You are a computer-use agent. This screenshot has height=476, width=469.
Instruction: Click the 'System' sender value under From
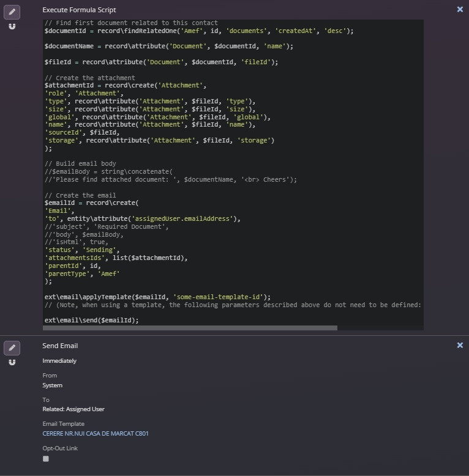click(52, 385)
